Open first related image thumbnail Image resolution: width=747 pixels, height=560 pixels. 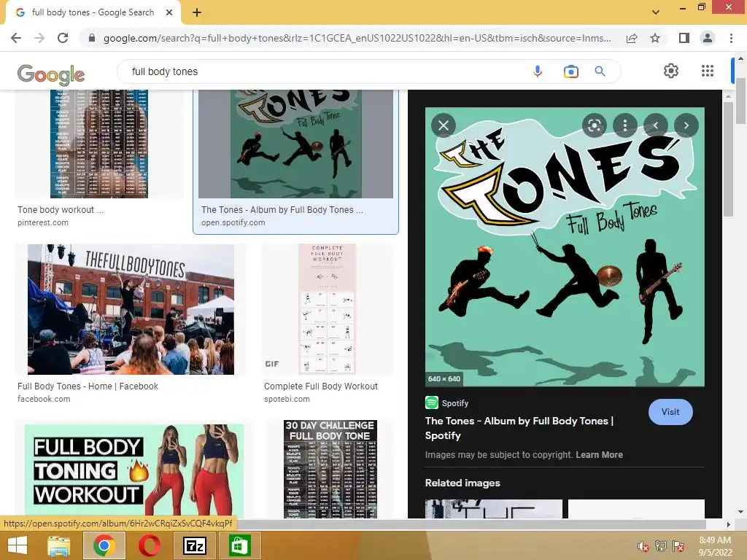pyautogui.click(x=494, y=508)
